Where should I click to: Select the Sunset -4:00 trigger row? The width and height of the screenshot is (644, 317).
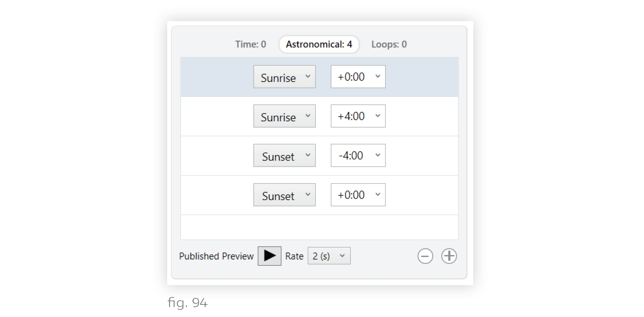tap(216, 156)
